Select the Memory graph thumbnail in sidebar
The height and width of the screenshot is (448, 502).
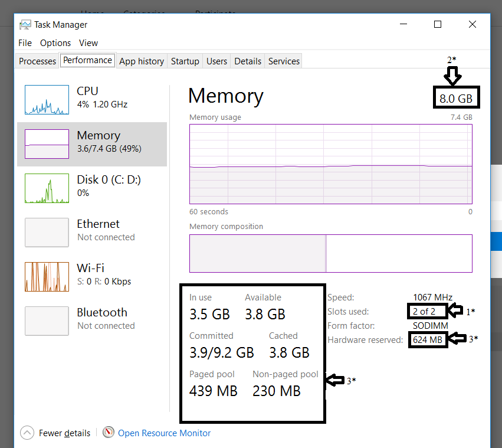tap(47, 144)
